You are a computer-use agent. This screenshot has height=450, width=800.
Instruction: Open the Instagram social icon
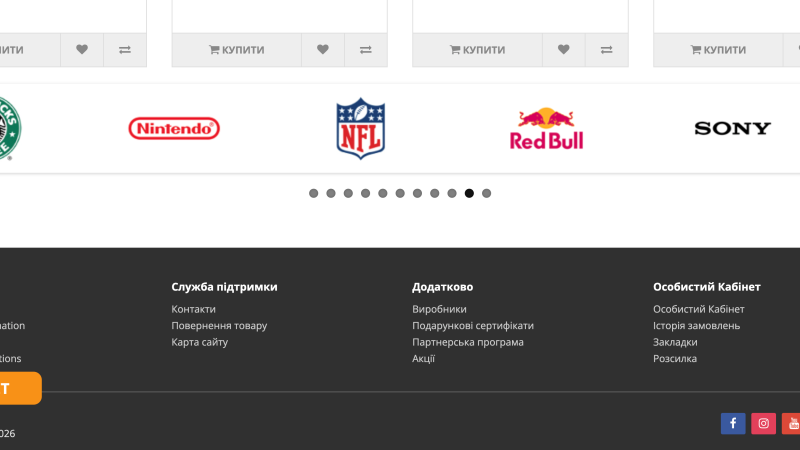tap(764, 423)
